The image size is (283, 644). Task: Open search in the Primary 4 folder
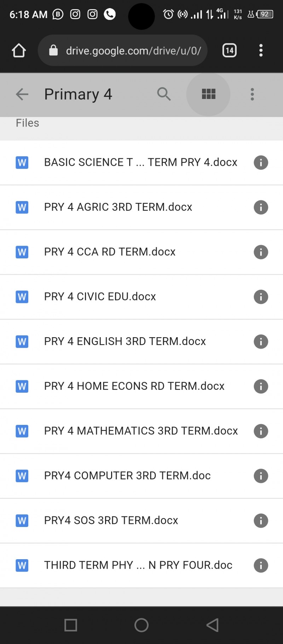point(164,94)
